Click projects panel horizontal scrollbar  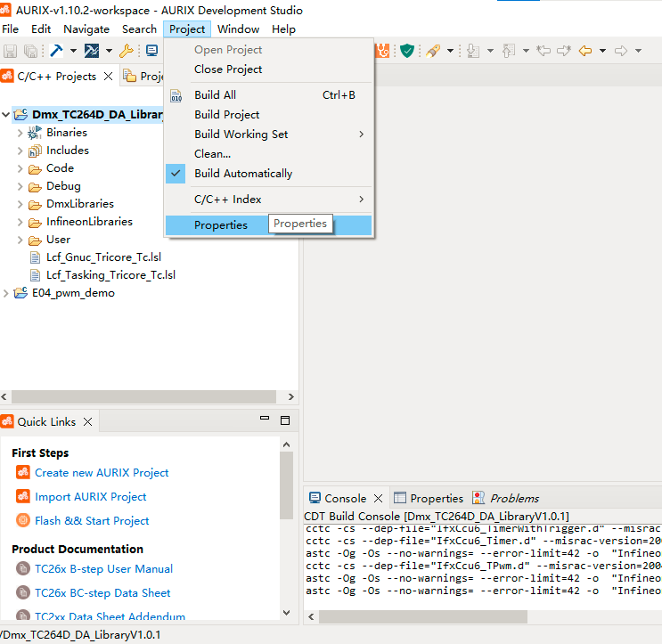[x=143, y=396]
